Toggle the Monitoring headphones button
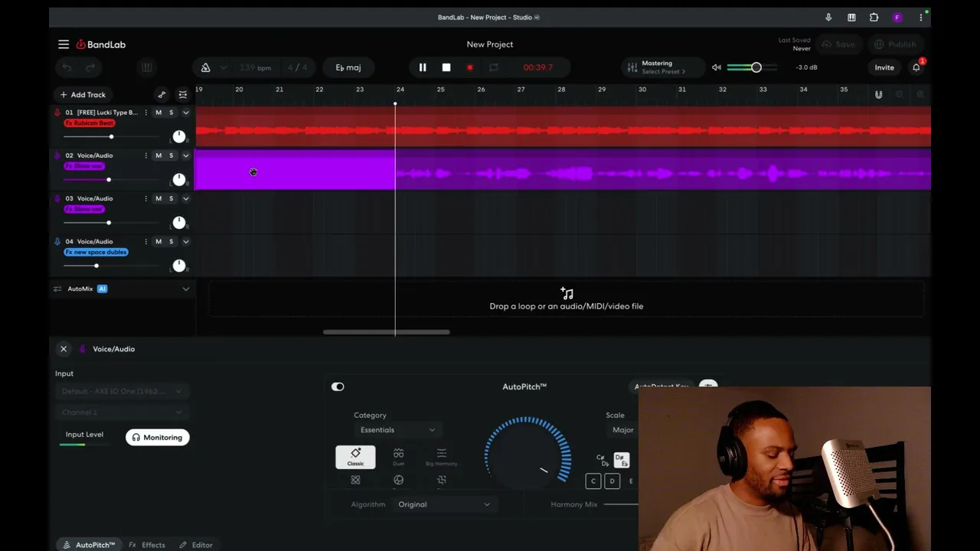 [158, 437]
